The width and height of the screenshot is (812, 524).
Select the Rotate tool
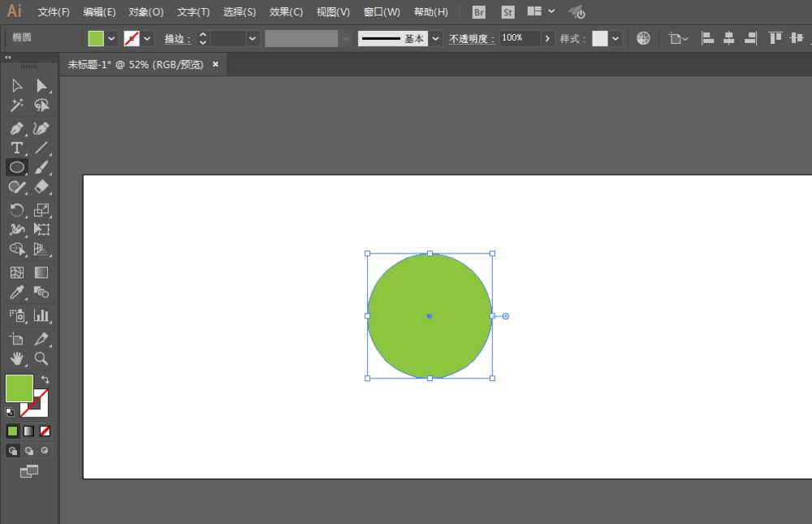[16, 210]
